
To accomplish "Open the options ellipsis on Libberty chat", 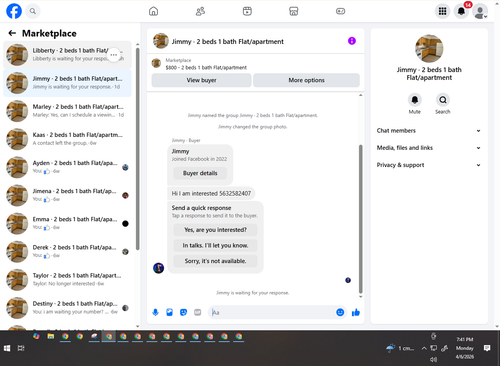I will tap(114, 55).
